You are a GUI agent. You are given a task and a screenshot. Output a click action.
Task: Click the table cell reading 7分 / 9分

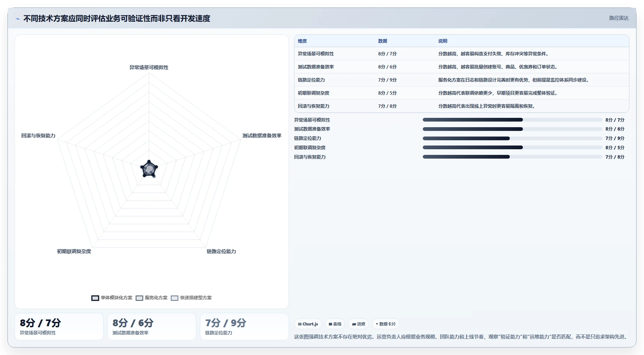(x=387, y=80)
